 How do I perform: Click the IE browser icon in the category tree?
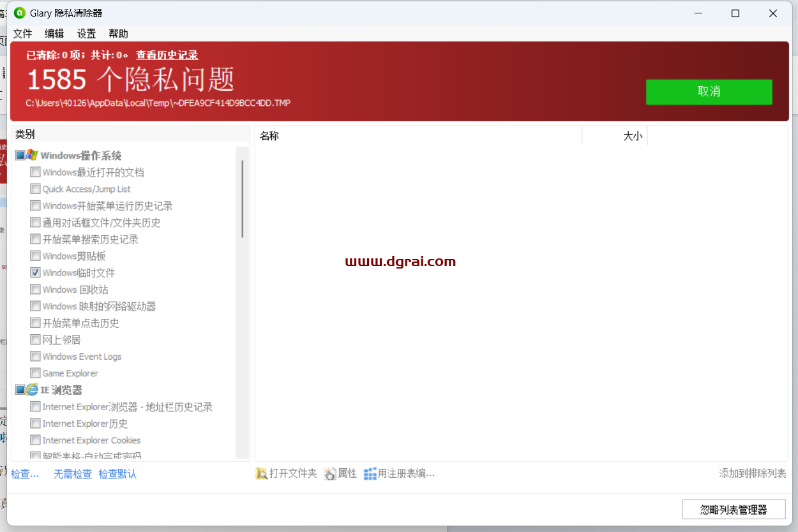tap(32, 390)
